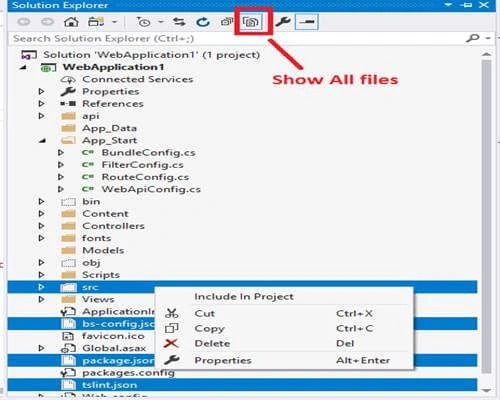Image resolution: width=500 pixels, height=400 pixels.
Task: Select the RouteConfig.cs file
Action: (145, 177)
